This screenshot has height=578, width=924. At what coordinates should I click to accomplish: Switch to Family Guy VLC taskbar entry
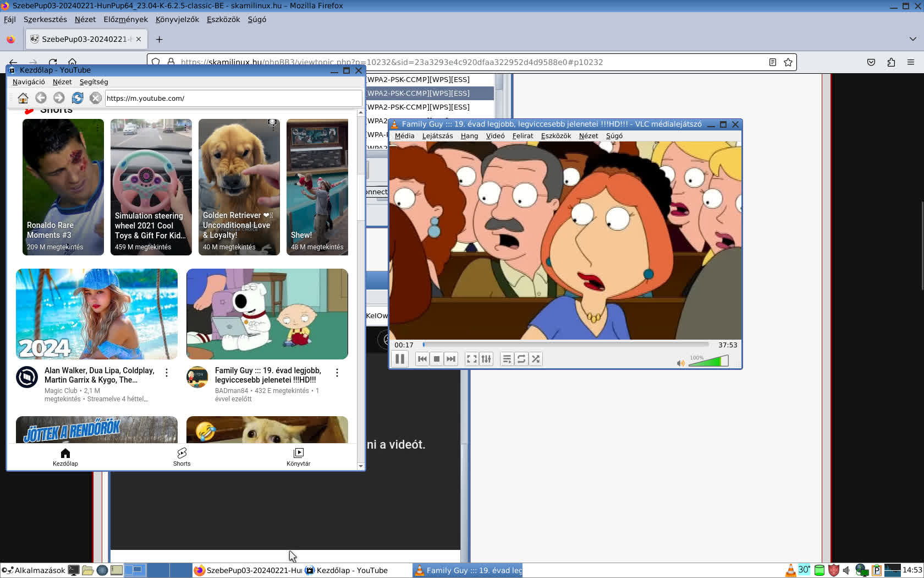point(468,570)
